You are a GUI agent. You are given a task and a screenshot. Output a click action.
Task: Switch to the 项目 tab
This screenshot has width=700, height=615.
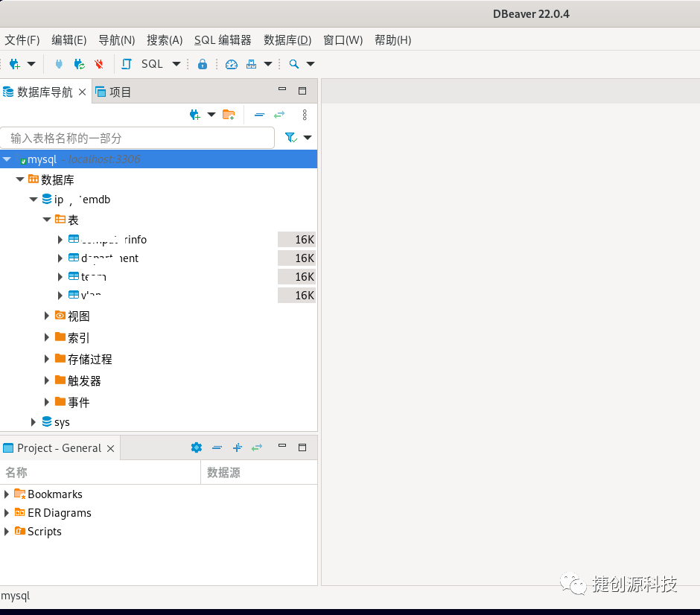pos(113,92)
